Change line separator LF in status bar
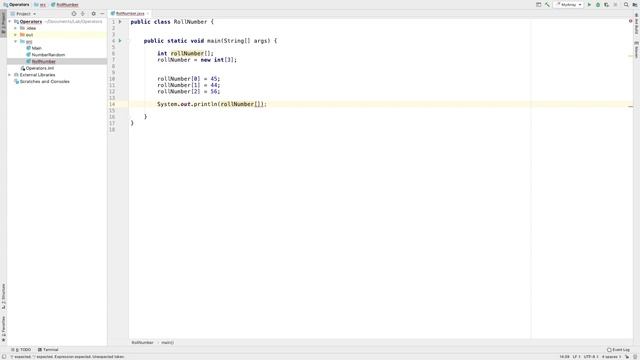Image resolution: width=640 pixels, height=360 pixels. point(576,356)
